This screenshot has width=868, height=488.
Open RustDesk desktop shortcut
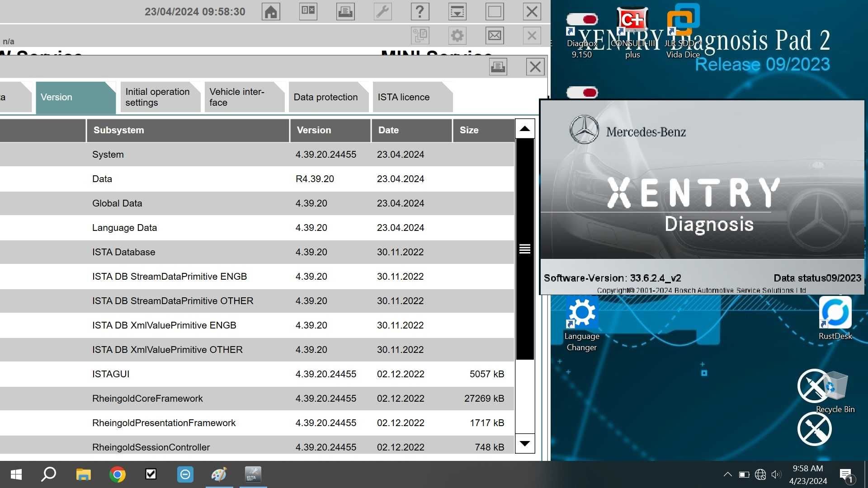(835, 319)
